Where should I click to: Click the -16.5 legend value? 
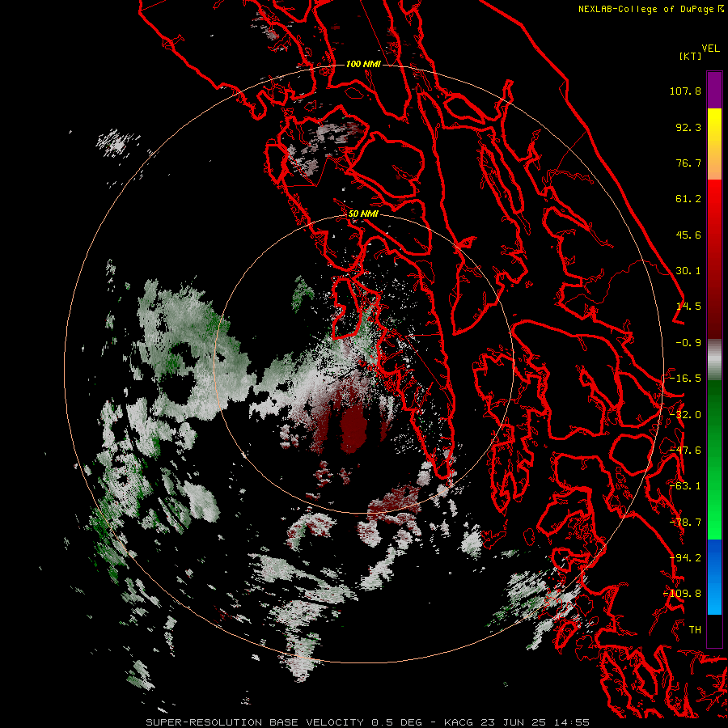(x=685, y=379)
